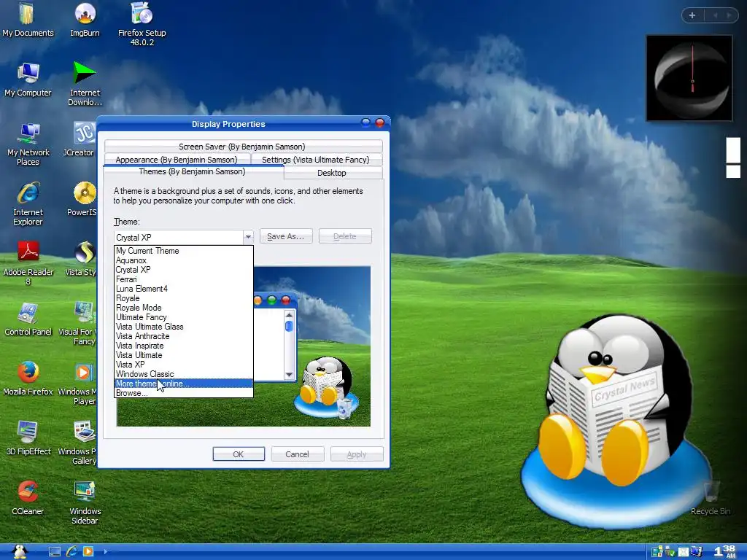Choose Crystal XP in theme list

tap(184, 270)
